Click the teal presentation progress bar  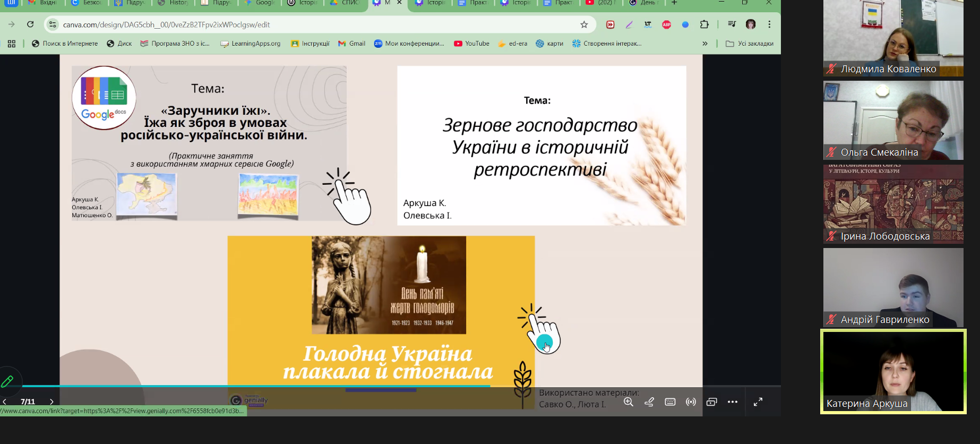pyautogui.click(x=255, y=386)
